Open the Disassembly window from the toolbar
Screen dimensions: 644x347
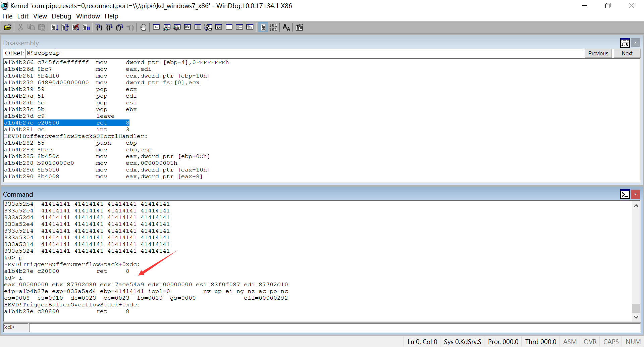point(219,27)
